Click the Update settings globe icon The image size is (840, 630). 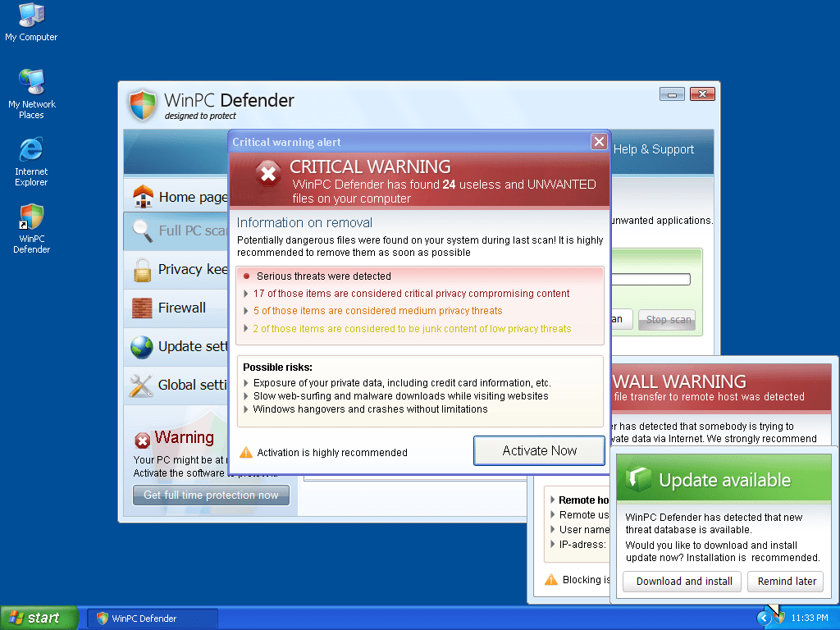point(143,346)
